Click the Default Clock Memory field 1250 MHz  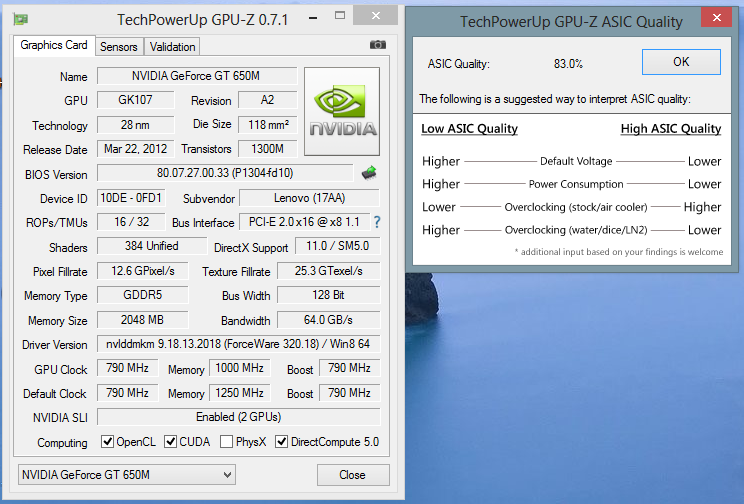(x=240, y=393)
